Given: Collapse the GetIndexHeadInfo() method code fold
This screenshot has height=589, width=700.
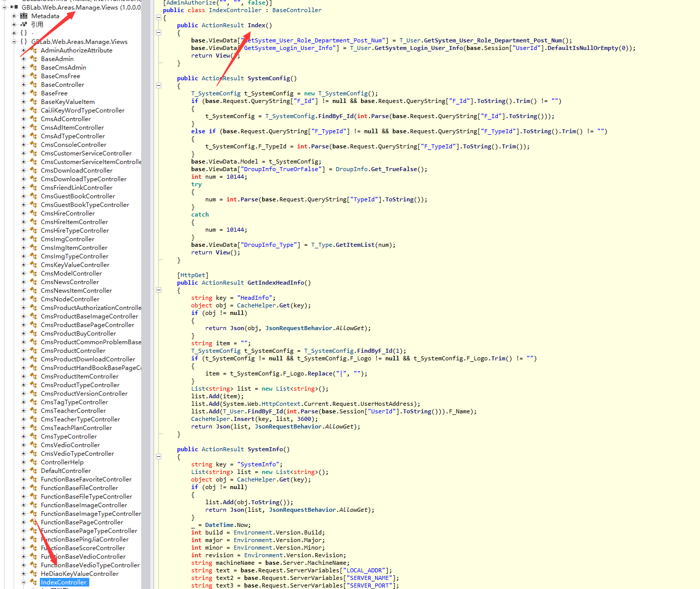Looking at the screenshot, I should pyautogui.click(x=158, y=290).
